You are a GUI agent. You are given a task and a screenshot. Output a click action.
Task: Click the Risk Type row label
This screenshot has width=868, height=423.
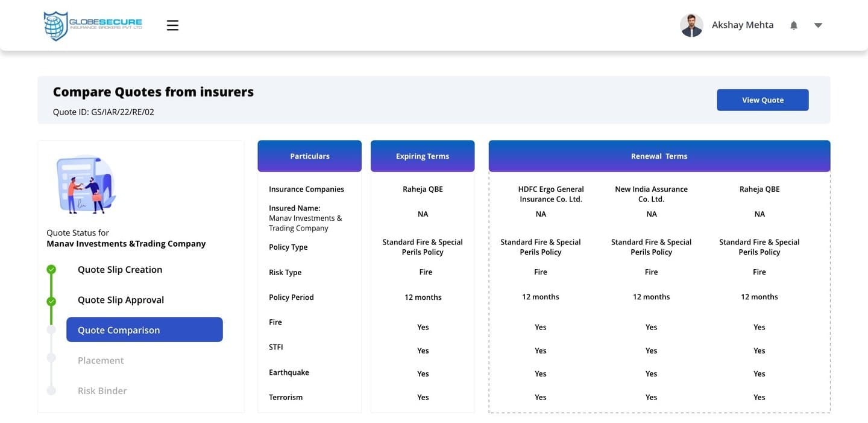(285, 273)
